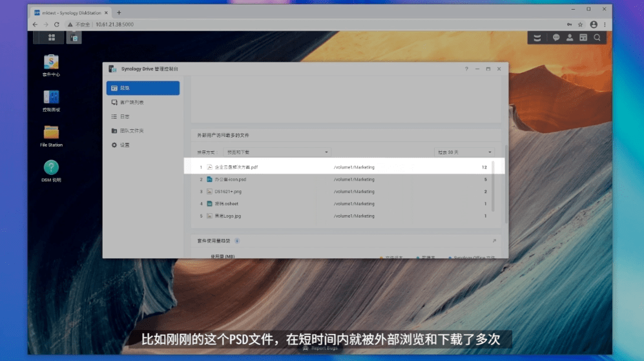Click /volume1/Marketing path on DS1621+.png row

pos(354,191)
